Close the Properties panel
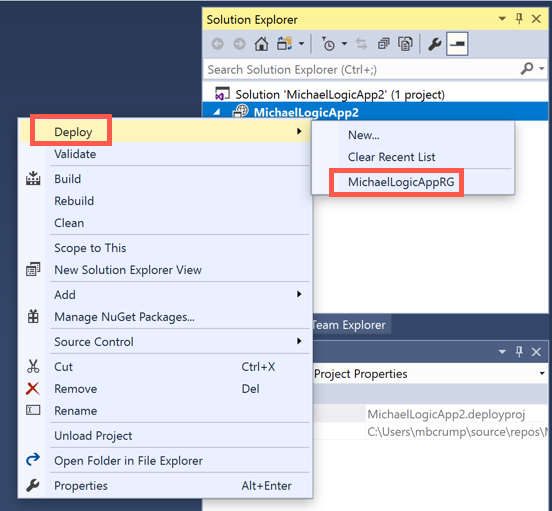This screenshot has height=511, width=552. tap(536, 352)
